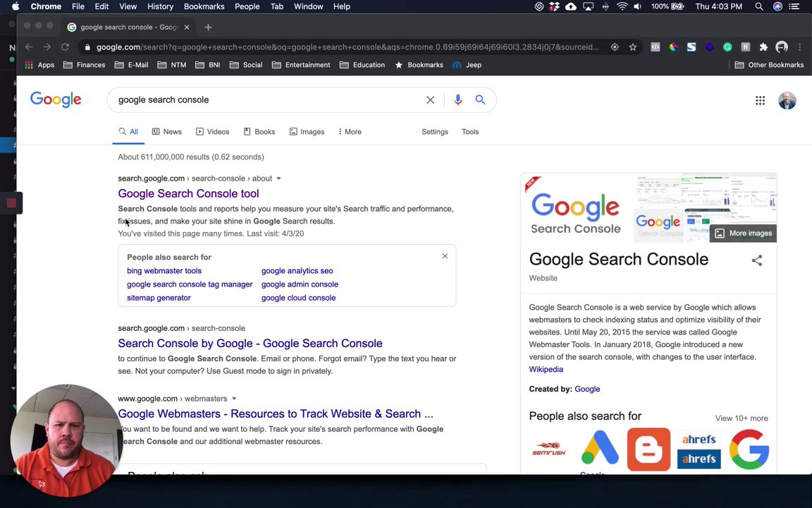Click the Google logo
This screenshot has height=508, width=812.
tap(56, 99)
